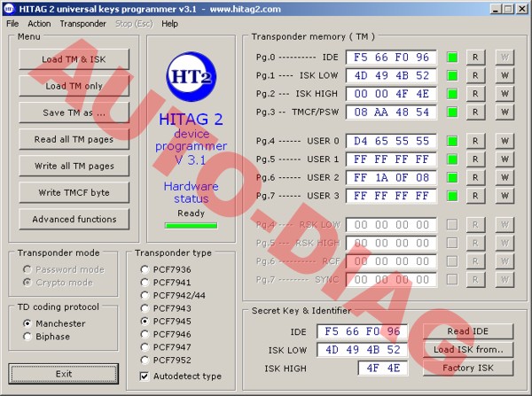The image size is (532, 396).
Task: Click Secret Key IDE input field
Action: 363,331
